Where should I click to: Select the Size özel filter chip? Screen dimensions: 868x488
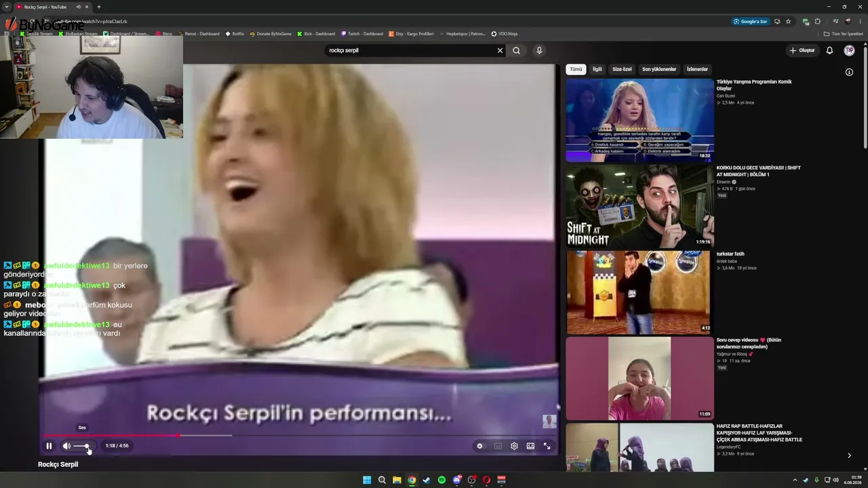coord(622,69)
